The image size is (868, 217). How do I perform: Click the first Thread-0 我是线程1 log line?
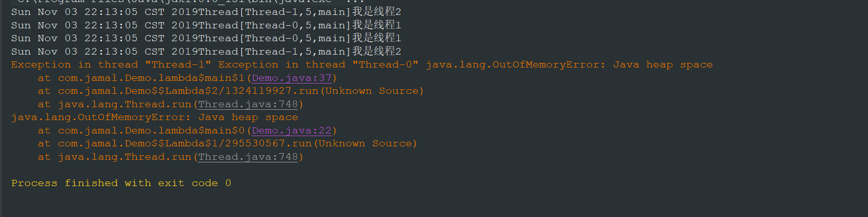click(x=206, y=25)
